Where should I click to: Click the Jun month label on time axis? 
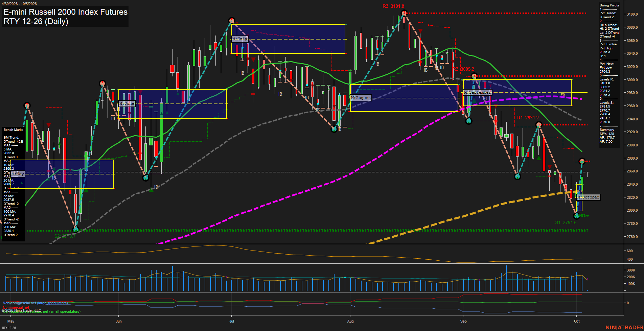click(119, 321)
